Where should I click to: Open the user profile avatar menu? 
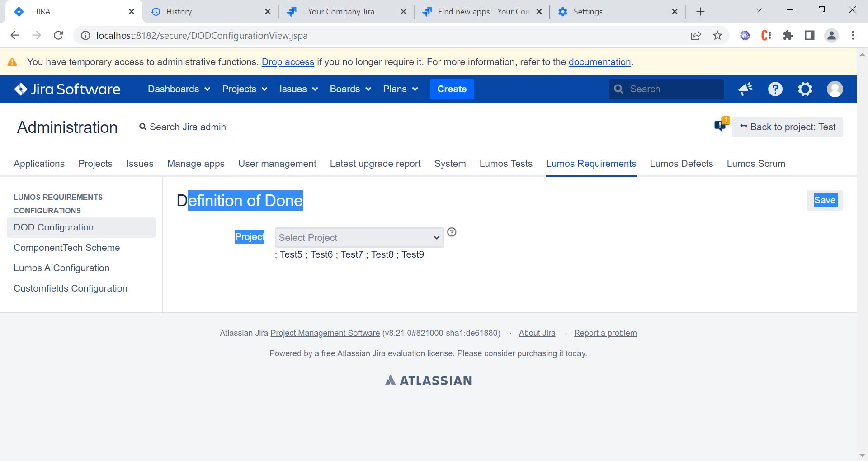click(835, 89)
